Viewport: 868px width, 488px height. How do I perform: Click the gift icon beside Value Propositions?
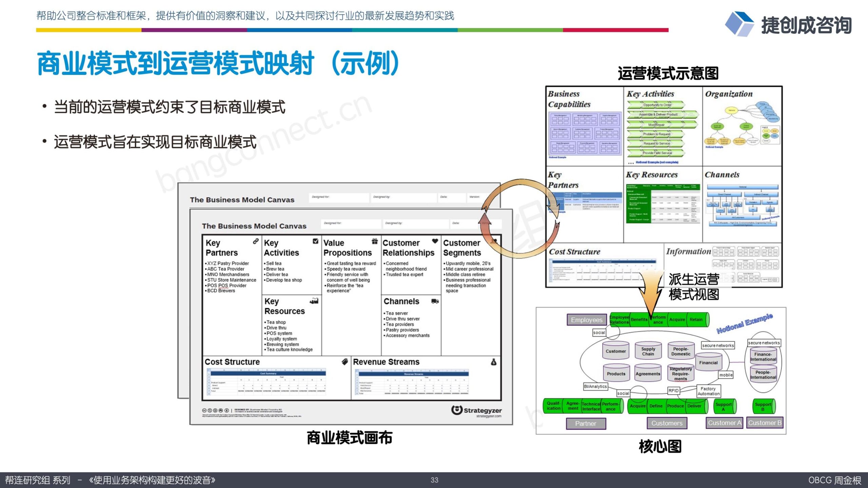pos(375,241)
